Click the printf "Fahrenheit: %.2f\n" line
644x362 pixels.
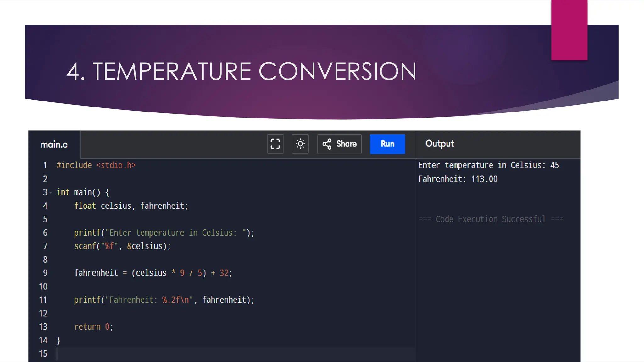[x=164, y=300]
